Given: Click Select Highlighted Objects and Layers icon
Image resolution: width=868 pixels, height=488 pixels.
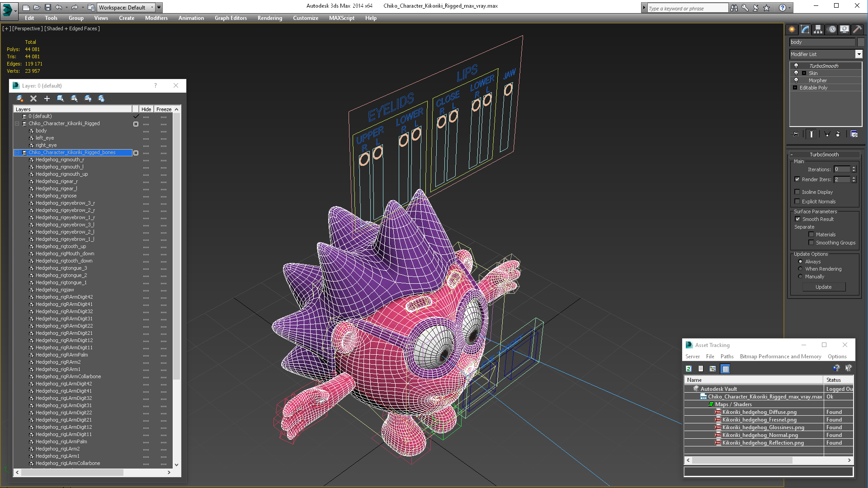Looking at the screenshot, I should point(61,98).
